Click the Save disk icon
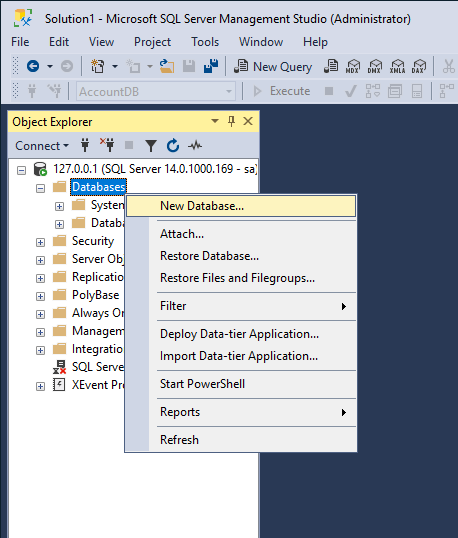Screen dimensions: 458x538 [x=189, y=66]
